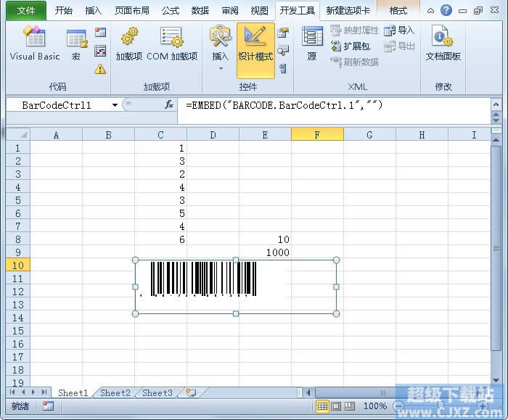508x420 pixels.
Task: Switch to the 公式 Formulas tab
Action: (x=171, y=11)
